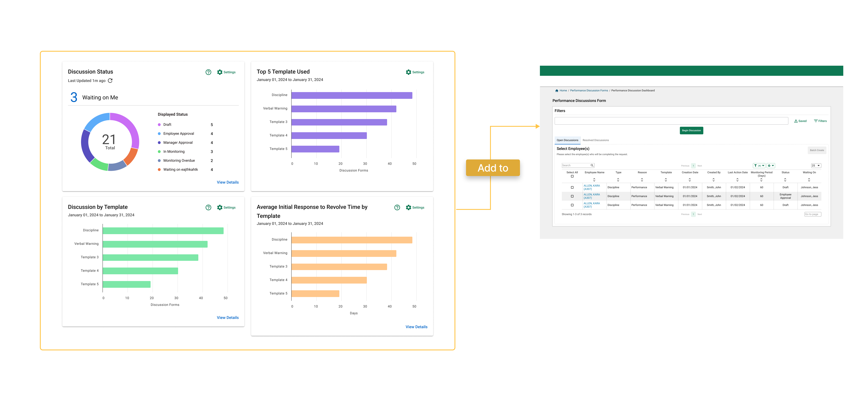The image size is (868, 395).
Task: Sort table by Last Action Date arrows
Action: pos(737,180)
